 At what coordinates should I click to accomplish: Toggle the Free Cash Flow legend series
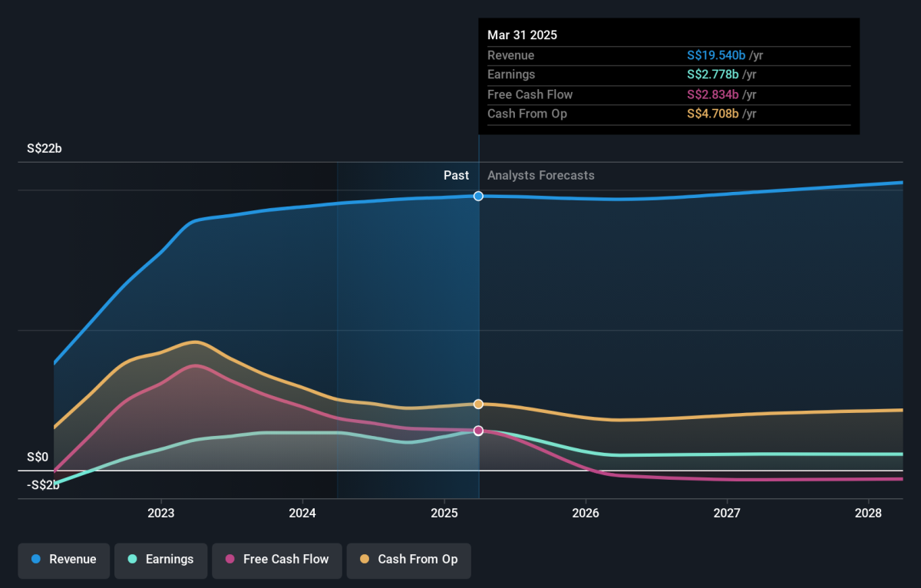tap(277, 560)
